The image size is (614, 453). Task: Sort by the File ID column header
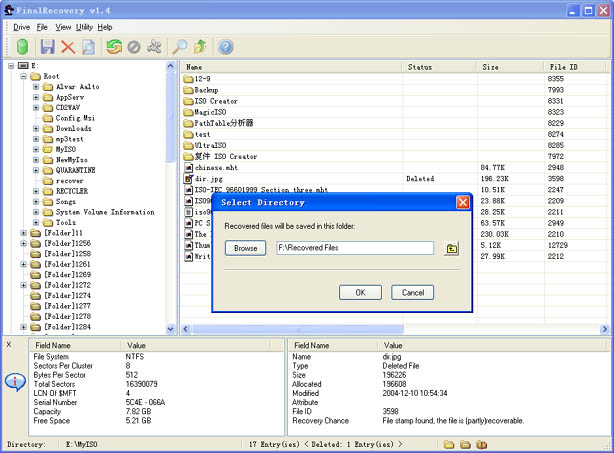coord(575,67)
